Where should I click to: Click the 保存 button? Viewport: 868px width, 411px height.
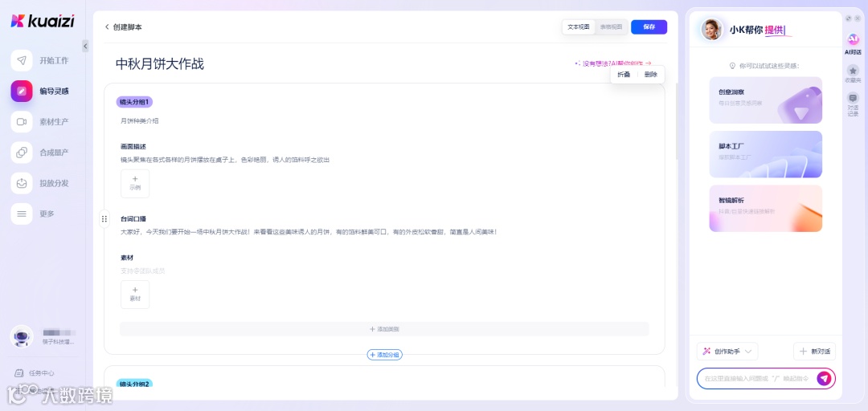coord(649,26)
